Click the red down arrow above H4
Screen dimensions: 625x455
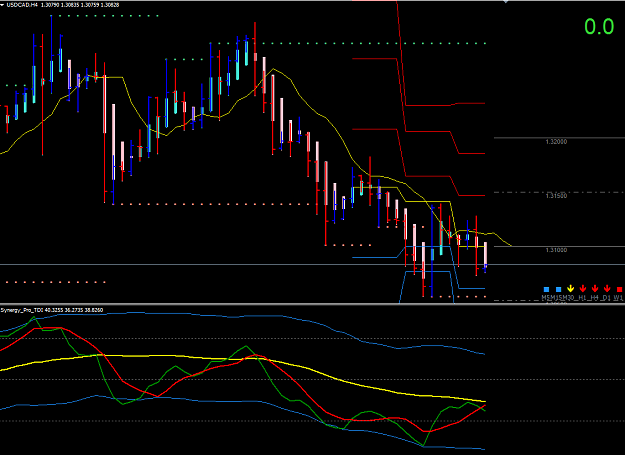click(x=595, y=288)
